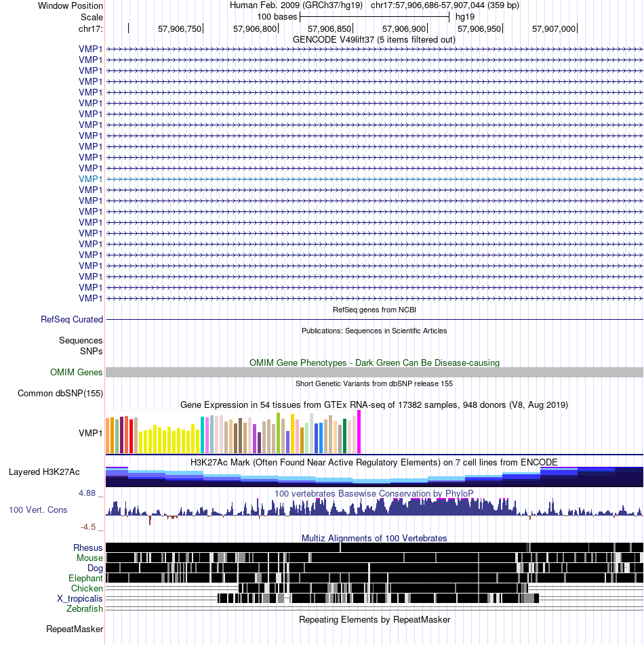This screenshot has height=645, width=644.
Task: Click the 'chr17:' ruler label
Action: click(x=91, y=28)
